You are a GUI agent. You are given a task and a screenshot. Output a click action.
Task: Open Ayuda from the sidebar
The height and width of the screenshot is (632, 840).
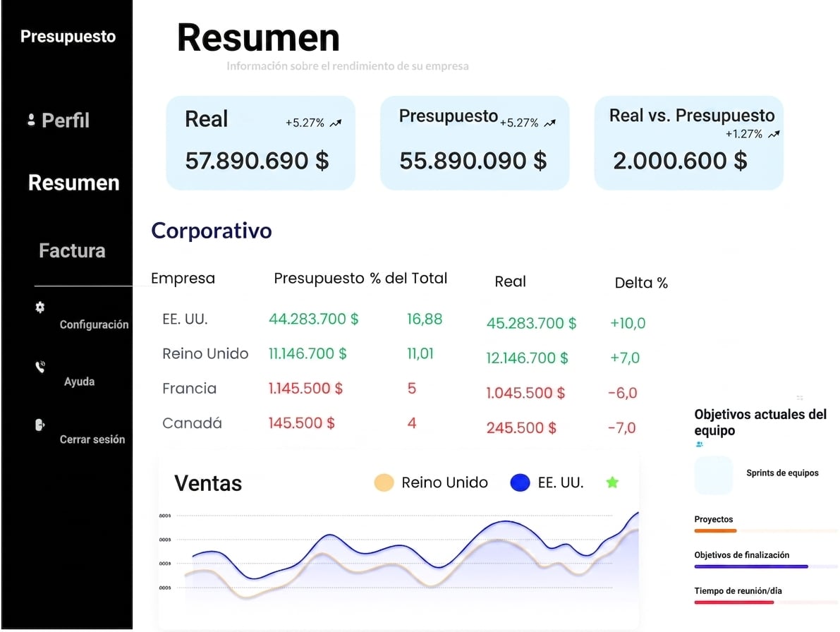pos(79,382)
